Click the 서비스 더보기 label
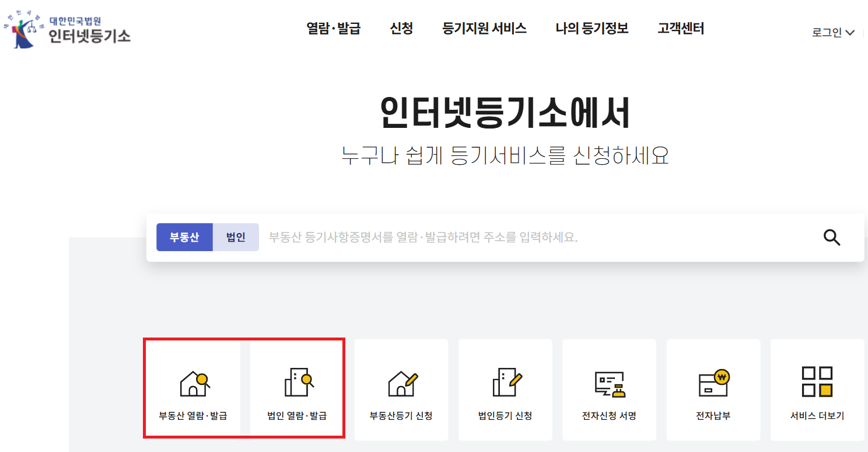868x452 pixels. pos(817,416)
